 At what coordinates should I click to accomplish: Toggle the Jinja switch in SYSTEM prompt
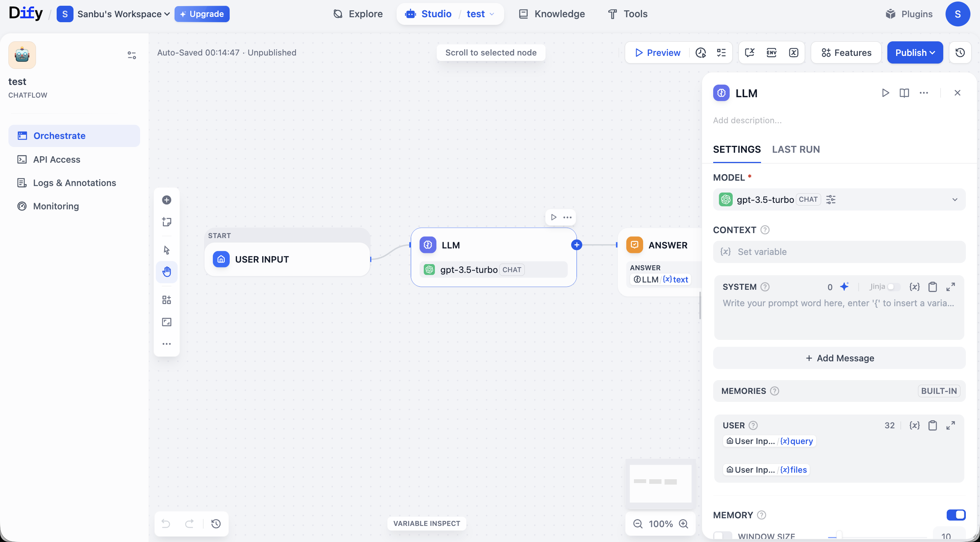893,287
